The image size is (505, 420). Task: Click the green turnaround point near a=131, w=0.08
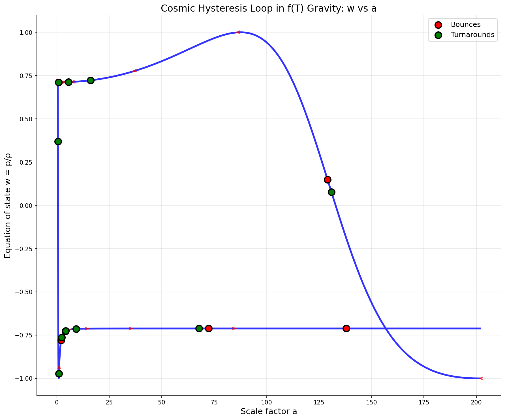point(331,192)
